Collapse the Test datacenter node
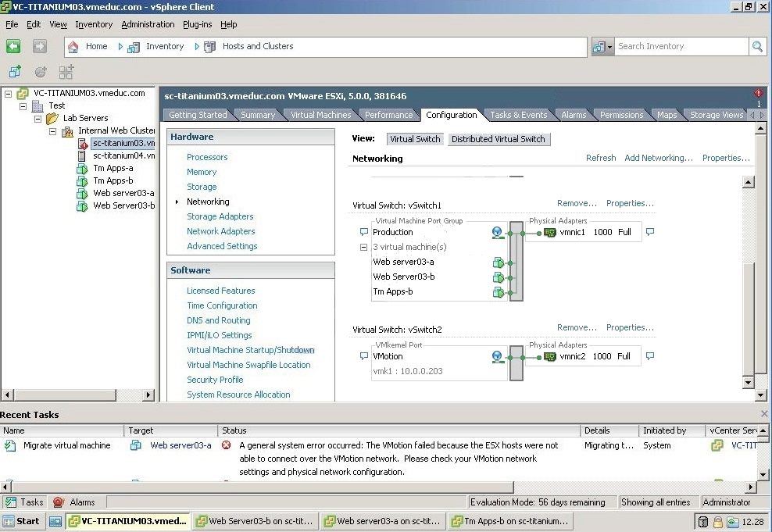This screenshot has width=772, height=532. [23, 105]
